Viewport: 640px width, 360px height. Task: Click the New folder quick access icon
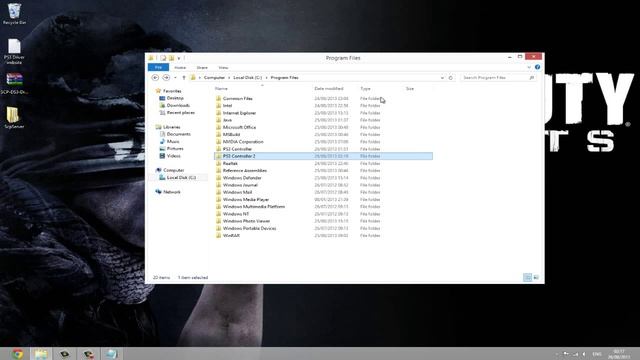[171, 58]
